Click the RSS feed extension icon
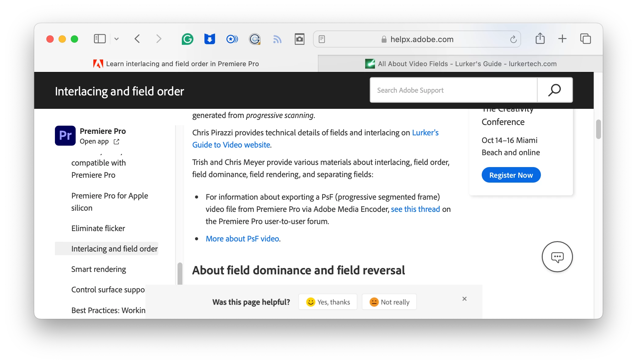This screenshot has height=364, width=637. tap(277, 39)
